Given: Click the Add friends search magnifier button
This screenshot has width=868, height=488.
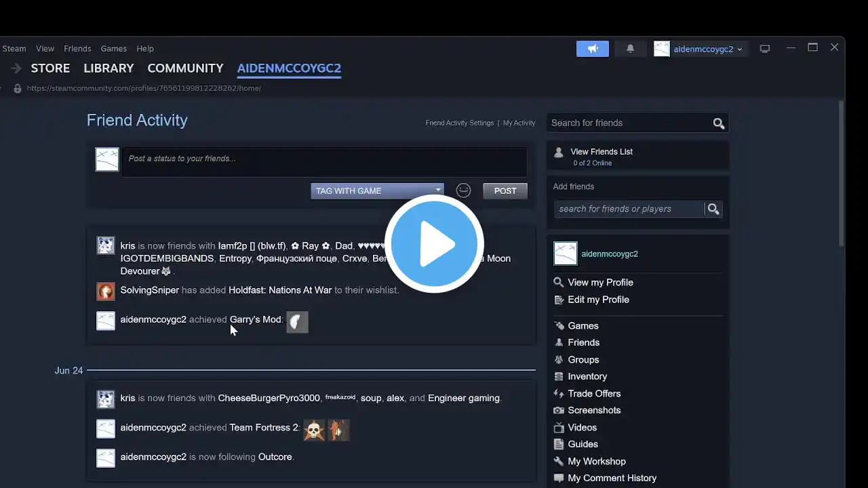Looking at the screenshot, I should pos(713,209).
